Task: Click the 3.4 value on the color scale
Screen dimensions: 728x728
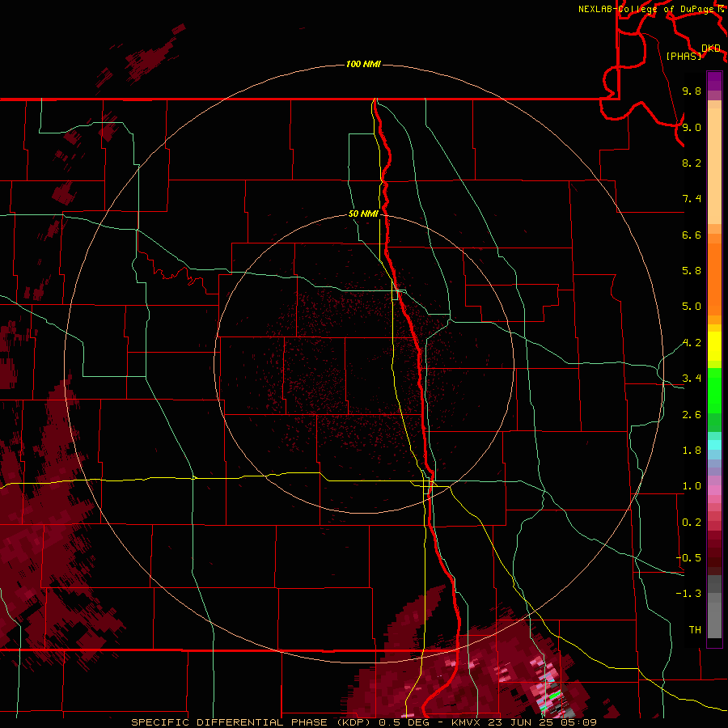Action: (692, 379)
